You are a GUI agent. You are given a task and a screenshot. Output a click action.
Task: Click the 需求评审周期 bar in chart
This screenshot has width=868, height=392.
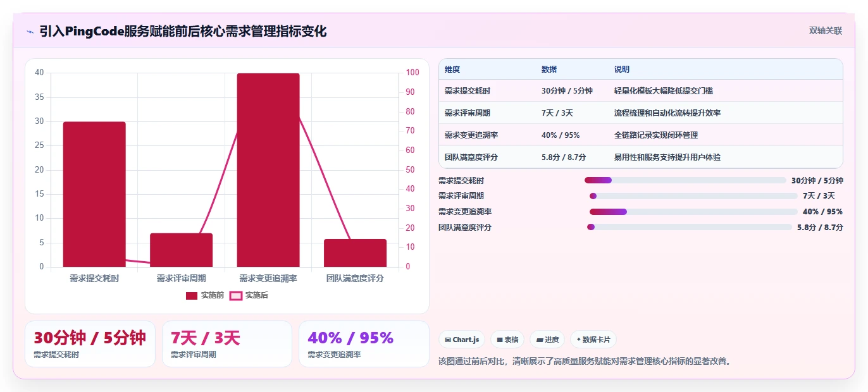tap(181, 250)
